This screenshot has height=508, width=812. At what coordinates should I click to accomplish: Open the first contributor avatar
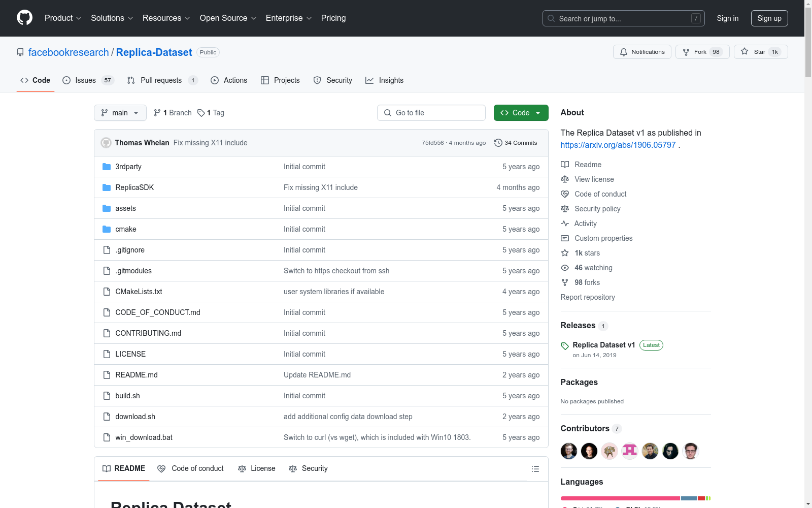pyautogui.click(x=569, y=451)
